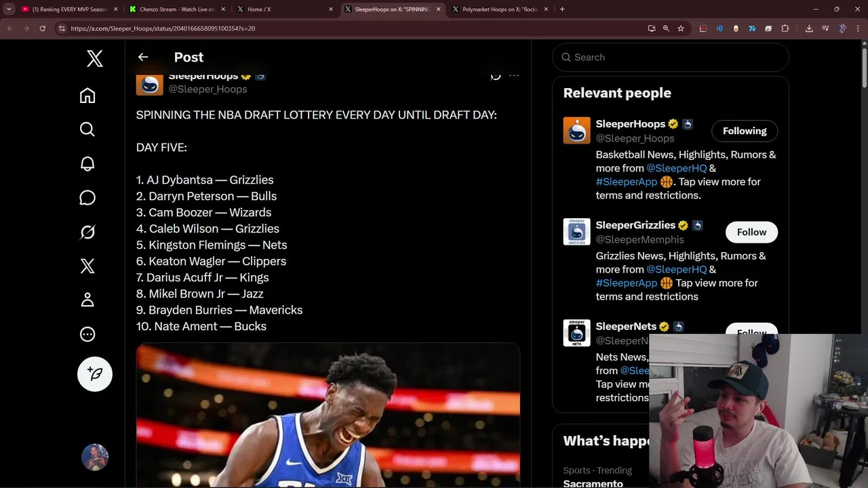Viewport: 868px width, 488px height.
Task: Open the attached basketball player photo
Action: point(328,415)
